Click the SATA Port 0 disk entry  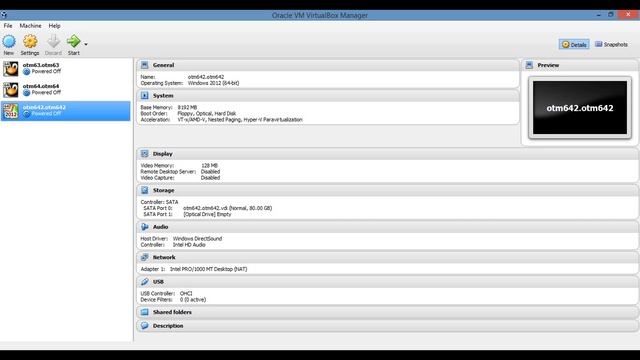pyautogui.click(x=227, y=208)
